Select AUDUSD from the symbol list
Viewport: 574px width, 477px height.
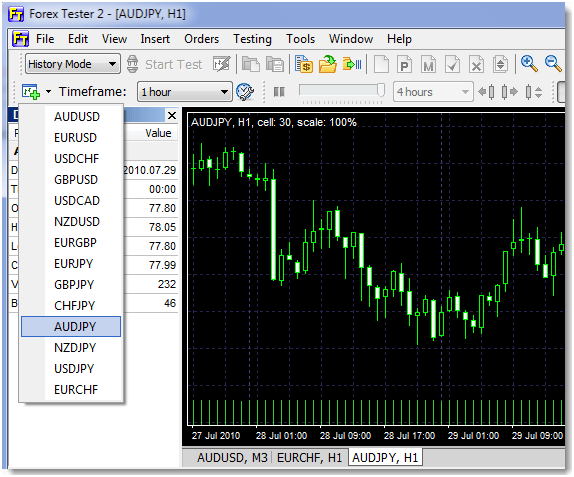click(71, 117)
